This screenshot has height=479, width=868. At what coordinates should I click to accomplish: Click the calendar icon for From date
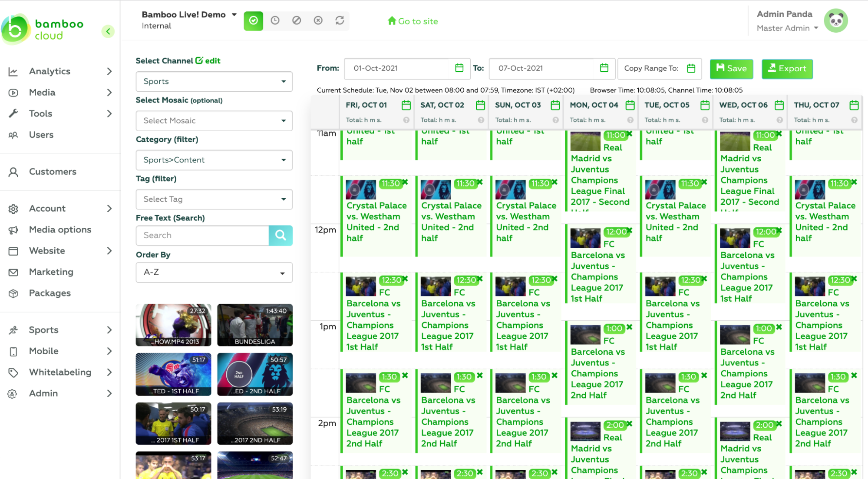click(x=460, y=68)
